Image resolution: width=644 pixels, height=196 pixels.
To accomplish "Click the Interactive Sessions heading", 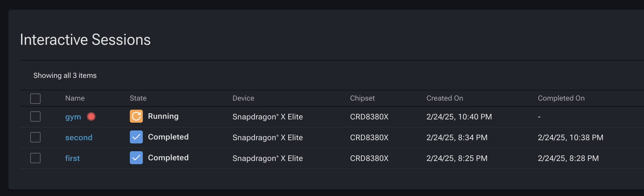I will click(85, 40).
